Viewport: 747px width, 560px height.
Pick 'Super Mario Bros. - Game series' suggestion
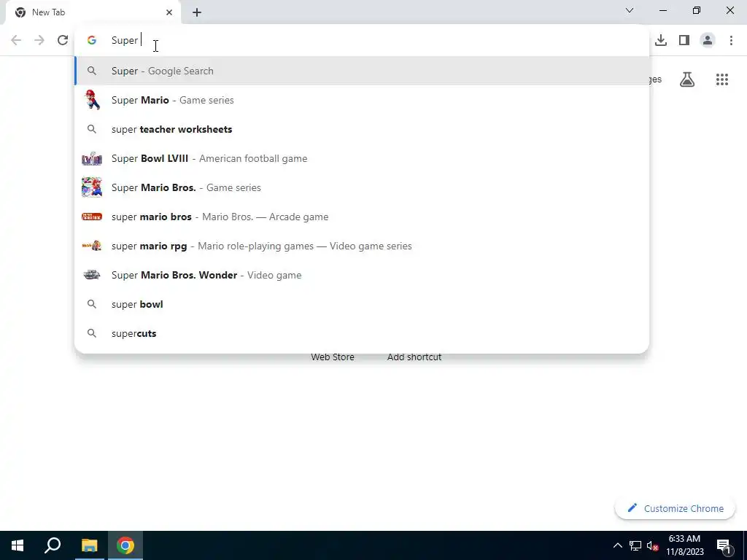(362, 187)
